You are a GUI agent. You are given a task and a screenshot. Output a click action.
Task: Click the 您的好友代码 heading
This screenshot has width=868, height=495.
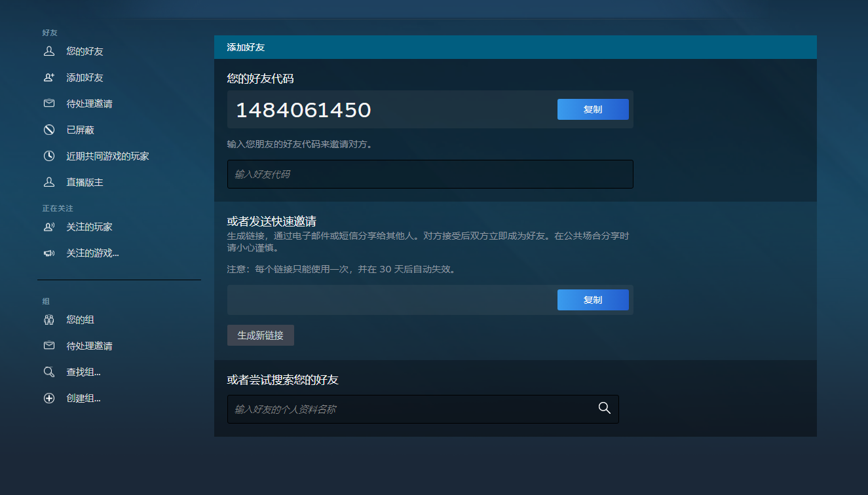[260, 79]
